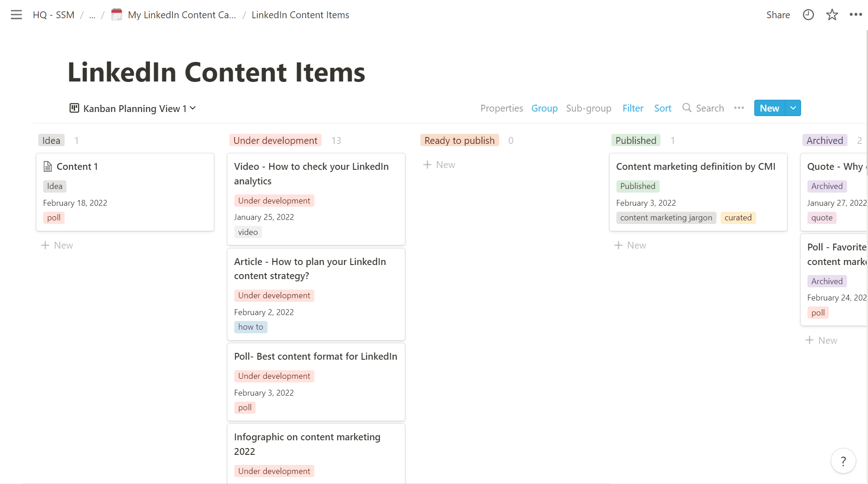Click the page icon on the Content 1 card
The height and width of the screenshot is (484, 868).
click(x=48, y=166)
